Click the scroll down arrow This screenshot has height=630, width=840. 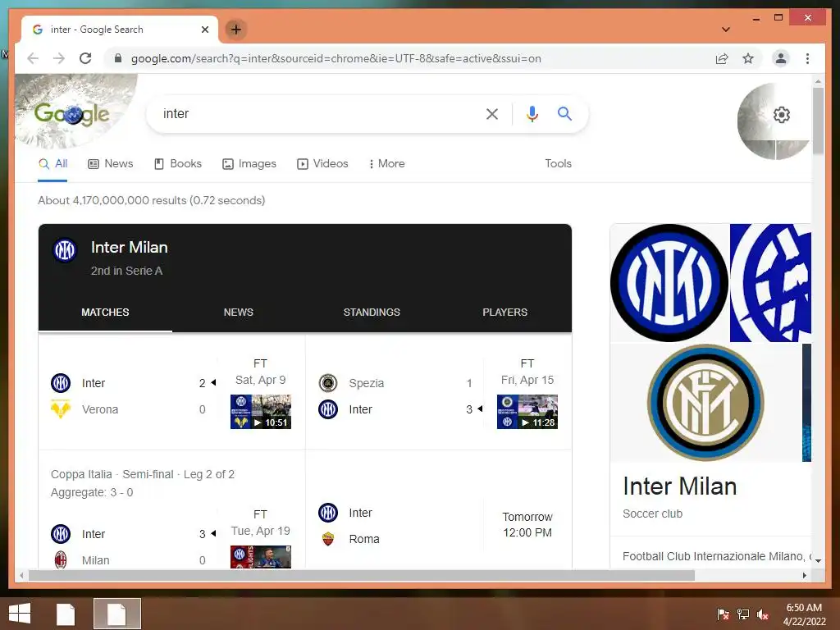(x=818, y=560)
